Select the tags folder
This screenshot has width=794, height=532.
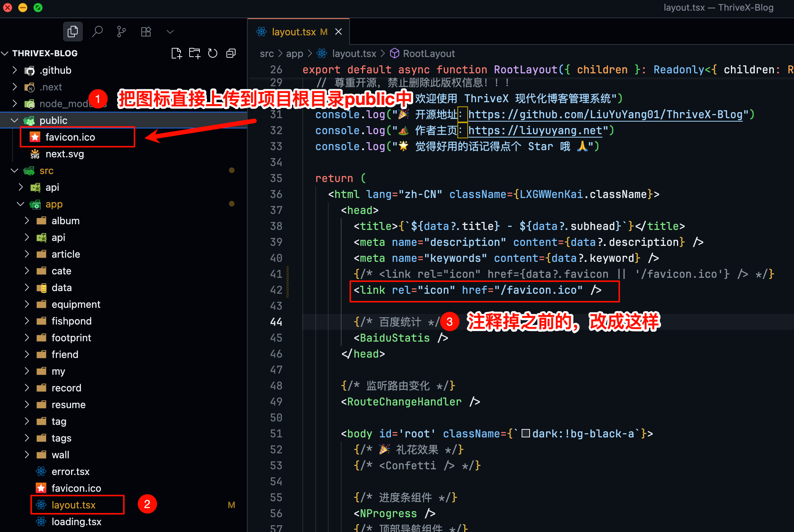tap(62, 438)
